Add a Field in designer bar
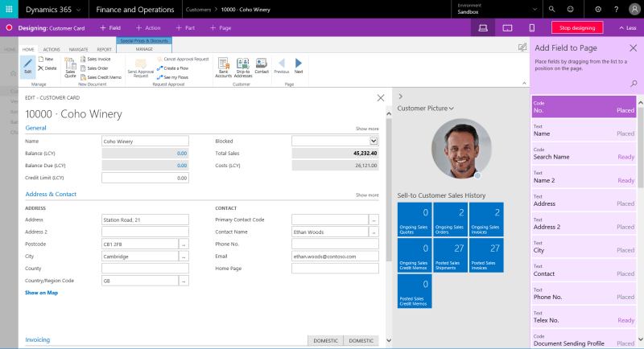The width and height of the screenshot is (644, 349). click(x=110, y=28)
